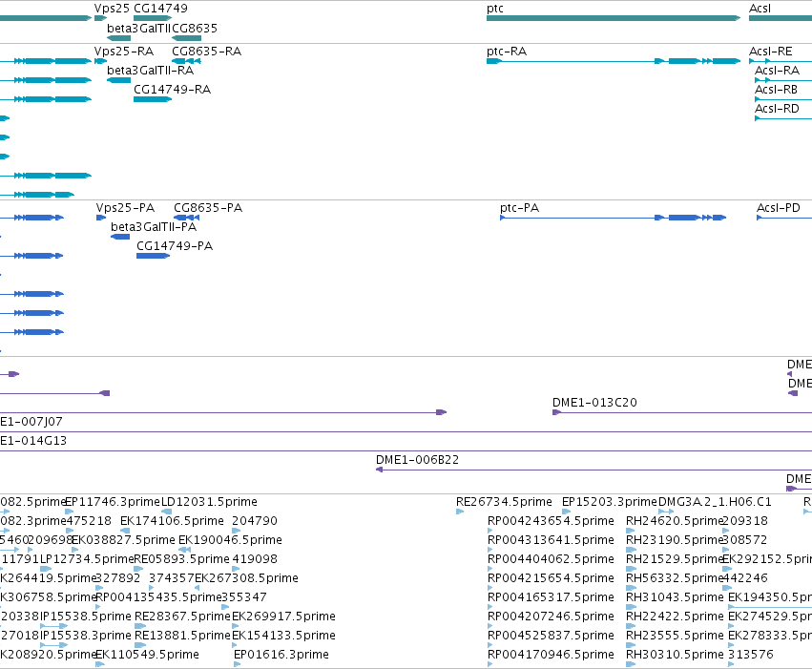The width and height of the screenshot is (812, 669).
Task: Click feature 209318
Action: 745,521
